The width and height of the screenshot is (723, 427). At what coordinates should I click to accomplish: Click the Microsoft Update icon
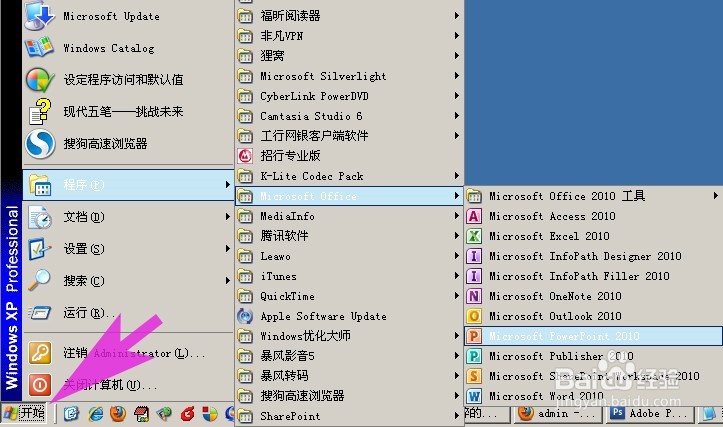[x=39, y=16]
